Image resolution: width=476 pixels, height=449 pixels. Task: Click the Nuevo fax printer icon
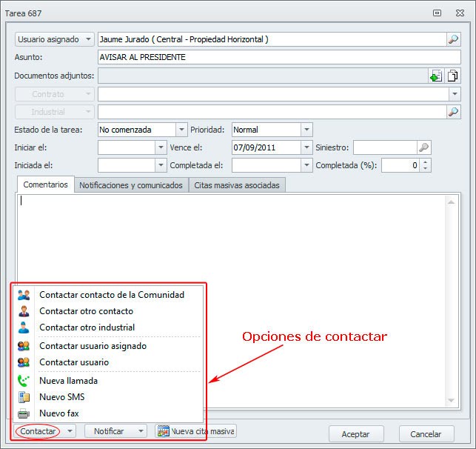coord(24,413)
